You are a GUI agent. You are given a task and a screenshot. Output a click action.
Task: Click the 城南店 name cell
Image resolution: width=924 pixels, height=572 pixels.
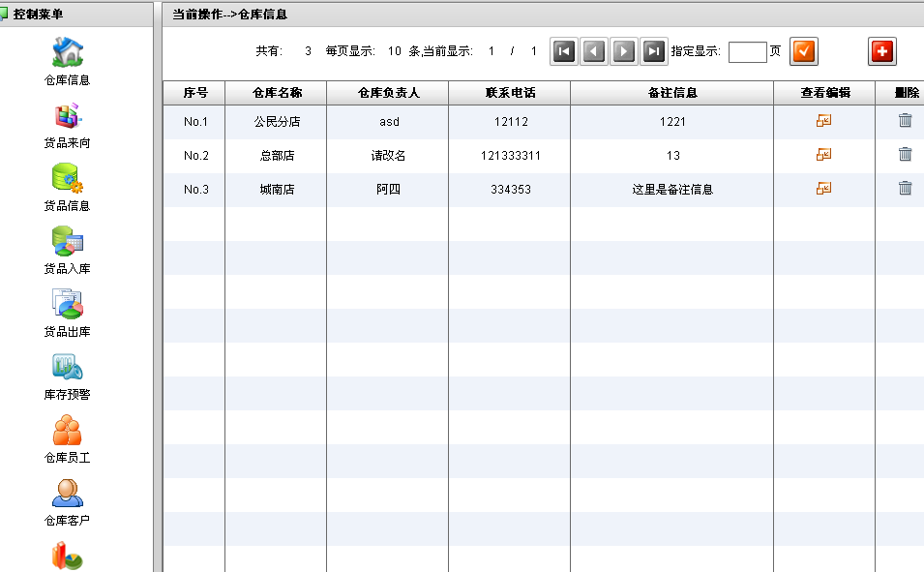pos(277,190)
